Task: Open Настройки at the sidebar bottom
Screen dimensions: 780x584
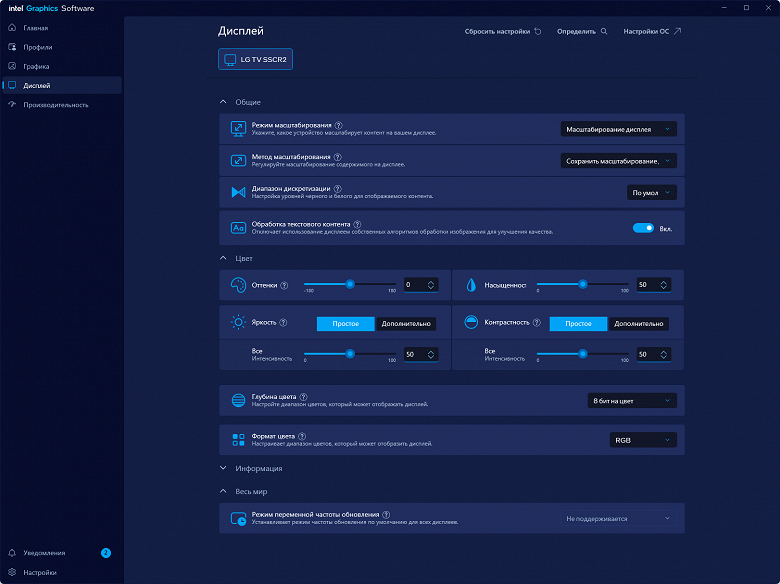Action: pos(39,573)
